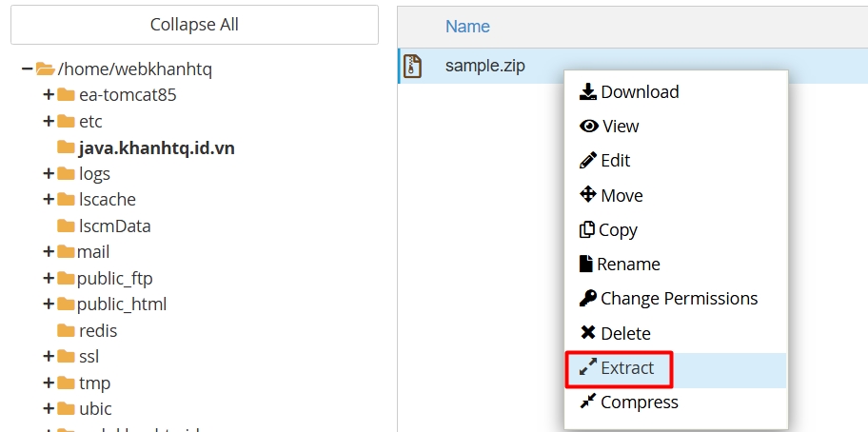Open the java.khanhtq.id.vn folder
The width and height of the screenshot is (868, 432).
click(156, 147)
